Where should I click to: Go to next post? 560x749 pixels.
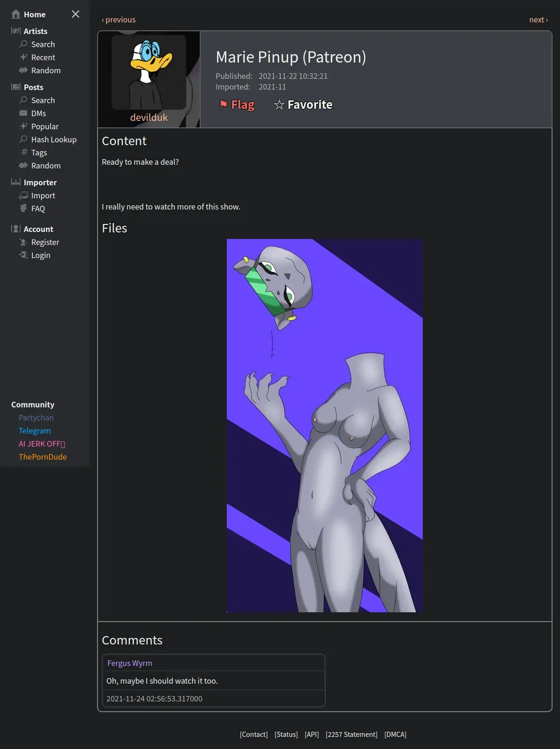(539, 20)
